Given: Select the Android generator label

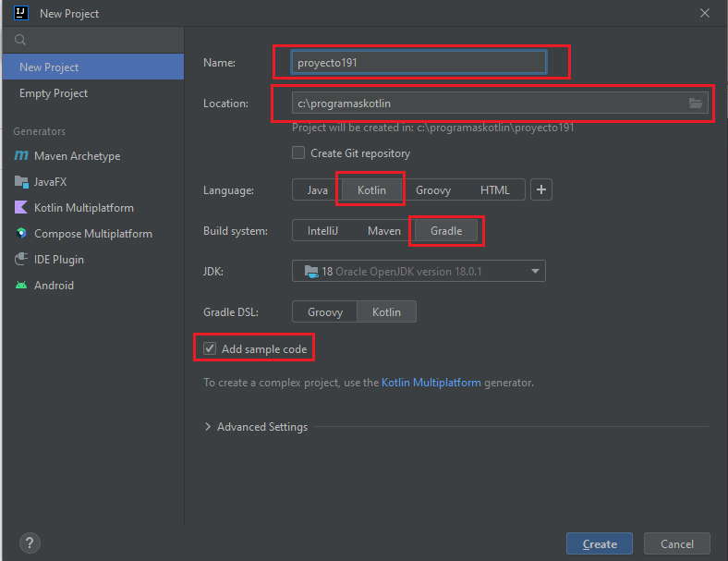Looking at the screenshot, I should tap(54, 286).
